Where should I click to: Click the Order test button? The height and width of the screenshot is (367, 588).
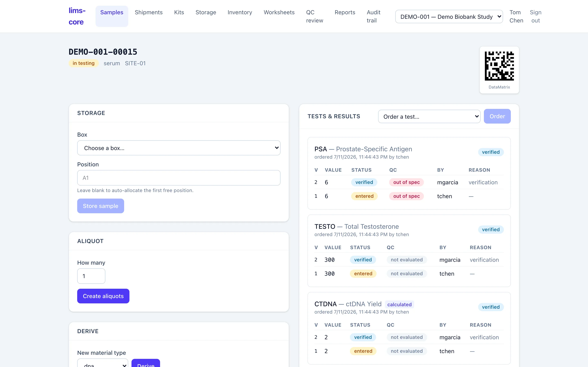(497, 116)
